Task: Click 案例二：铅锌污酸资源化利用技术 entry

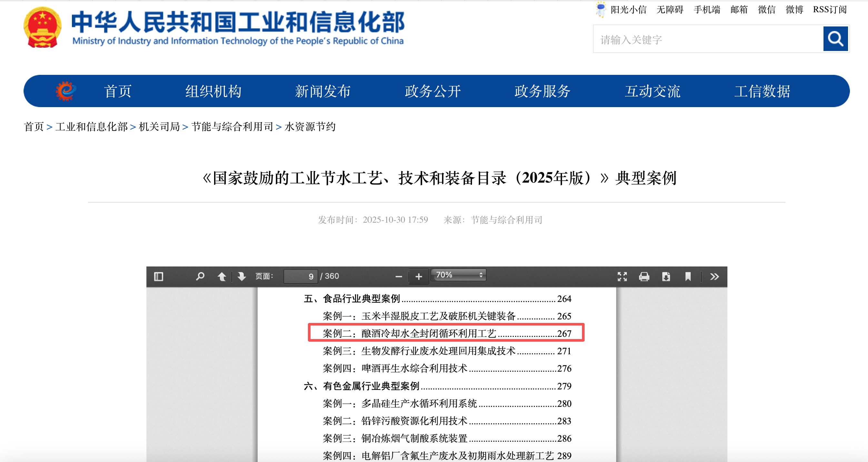Action: pyautogui.click(x=447, y=421)
